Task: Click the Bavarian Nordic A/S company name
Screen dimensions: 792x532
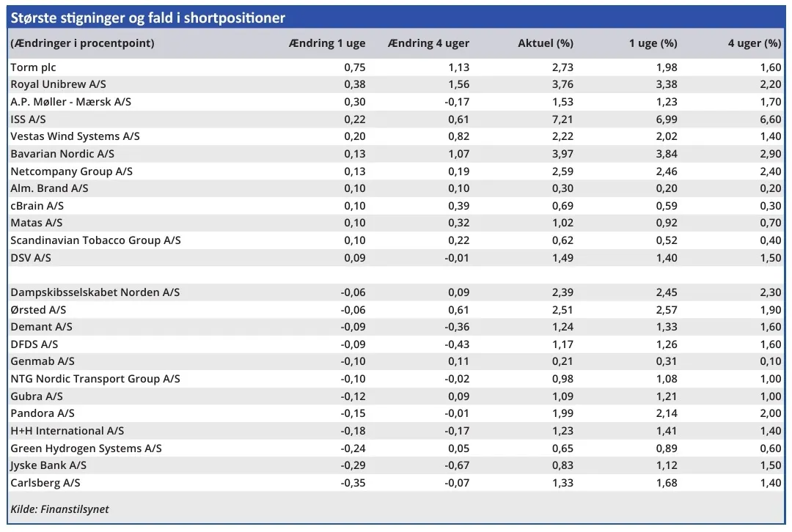Action: [62, 154]
